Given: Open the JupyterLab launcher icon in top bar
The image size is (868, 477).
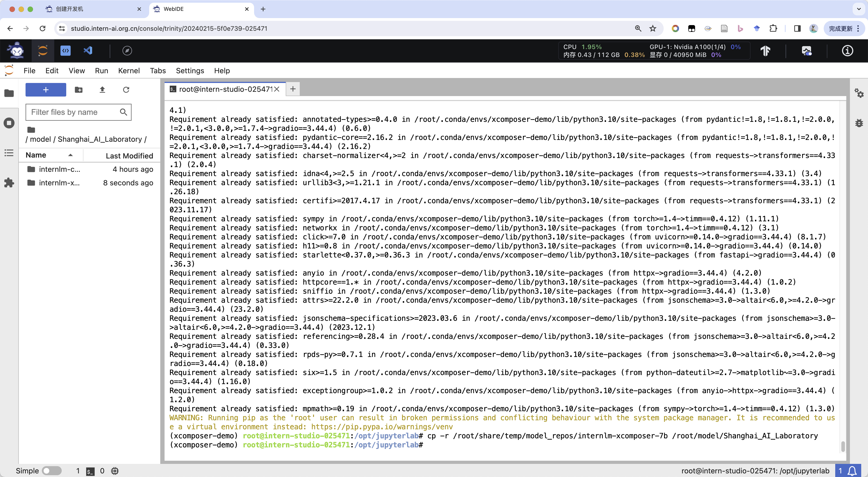Looking at the screenshot, I should tap(43, 51).
